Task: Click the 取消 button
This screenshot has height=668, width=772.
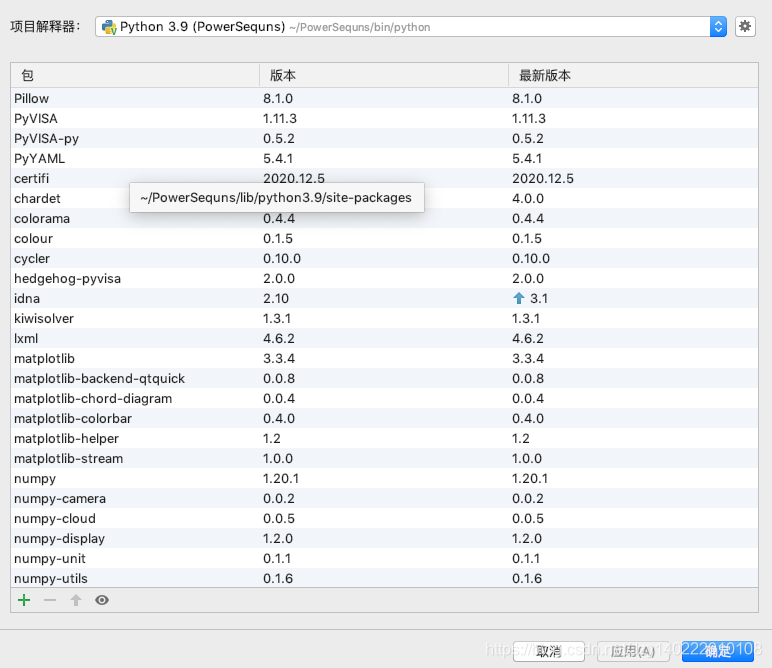Action: [x=548, y=651]
